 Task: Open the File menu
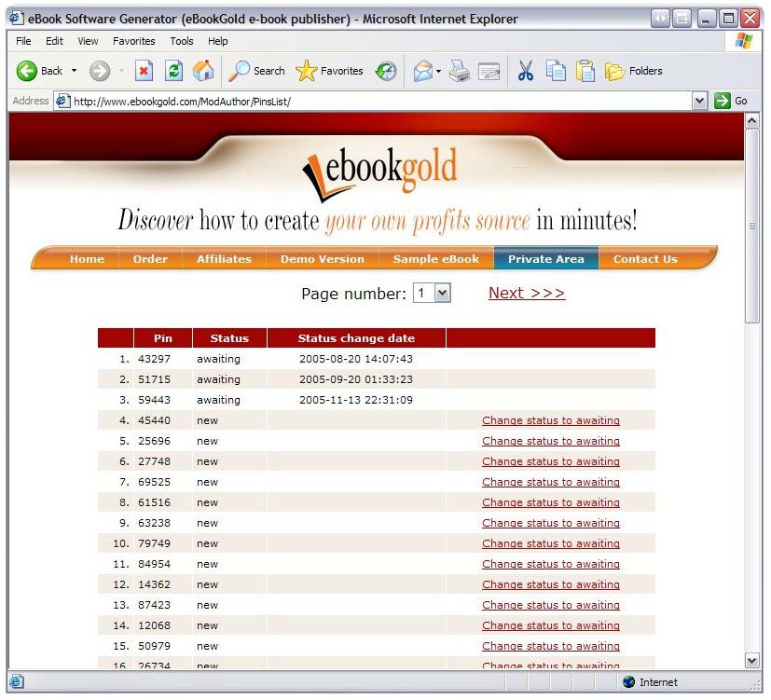[23, 41]
